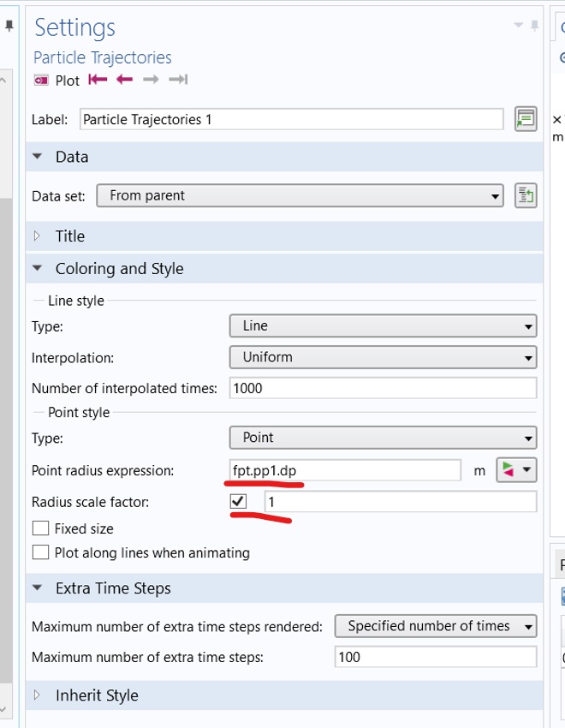Open the Line style Type dropdown

coord(383,325)
